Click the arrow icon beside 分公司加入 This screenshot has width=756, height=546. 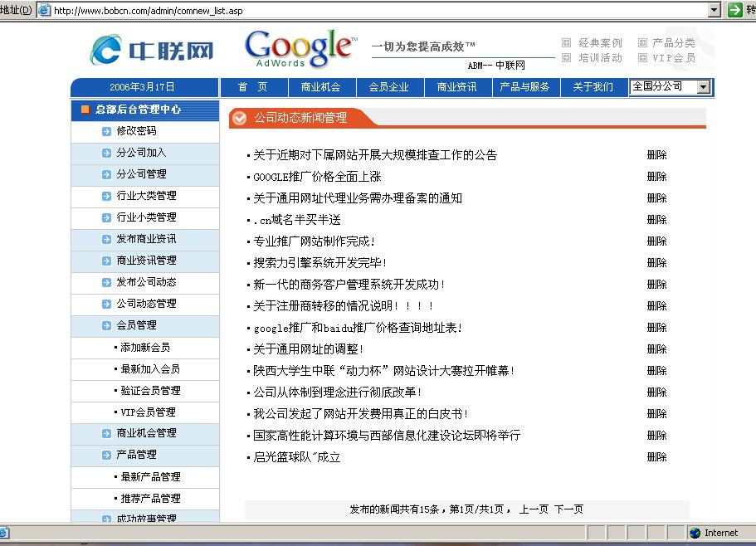106,153
